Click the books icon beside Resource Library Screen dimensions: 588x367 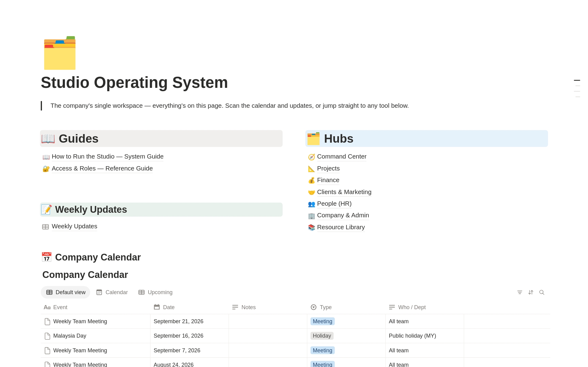[311, 227]
